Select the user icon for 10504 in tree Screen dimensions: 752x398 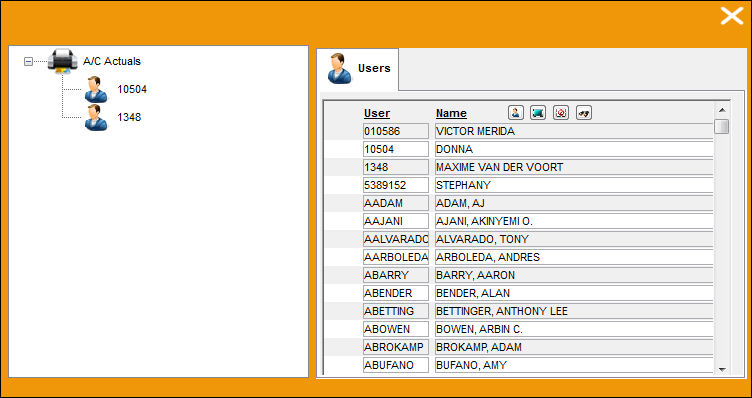[96, 89]
